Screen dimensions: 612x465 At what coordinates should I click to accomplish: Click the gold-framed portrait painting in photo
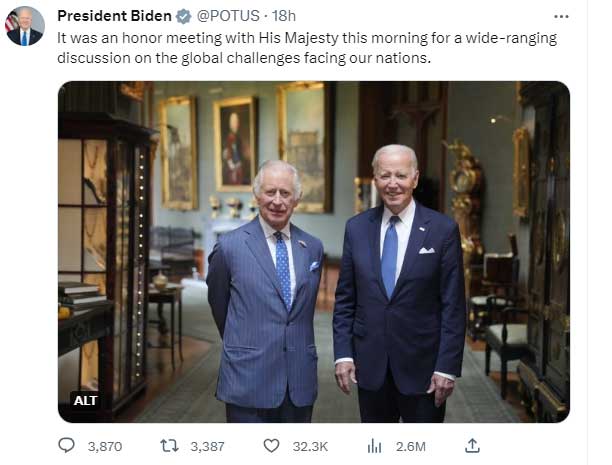pyautogui.click(x=236, y=142)
